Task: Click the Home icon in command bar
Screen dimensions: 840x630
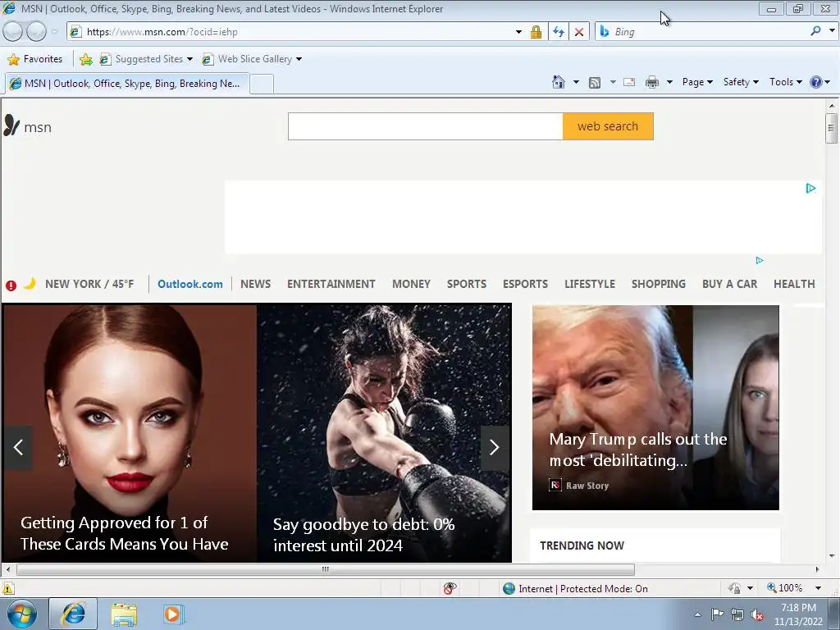Action: (x=558, y=82)
